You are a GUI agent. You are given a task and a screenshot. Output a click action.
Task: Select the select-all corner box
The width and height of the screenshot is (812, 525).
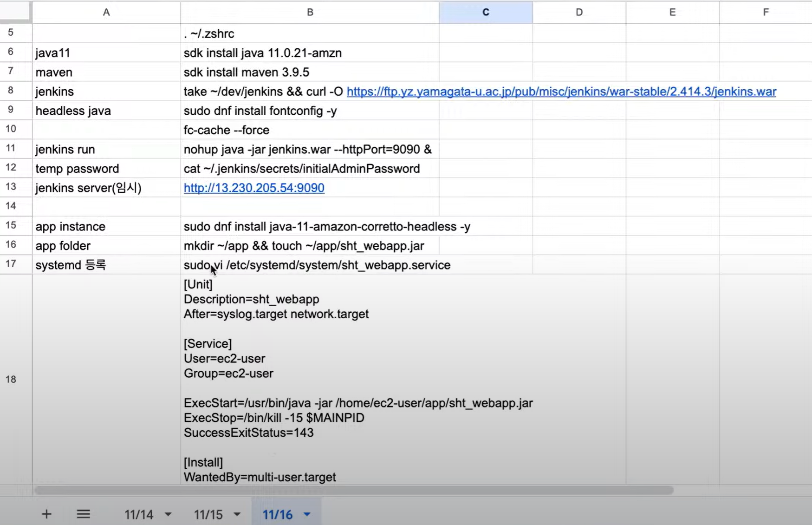tap(16, 12)
